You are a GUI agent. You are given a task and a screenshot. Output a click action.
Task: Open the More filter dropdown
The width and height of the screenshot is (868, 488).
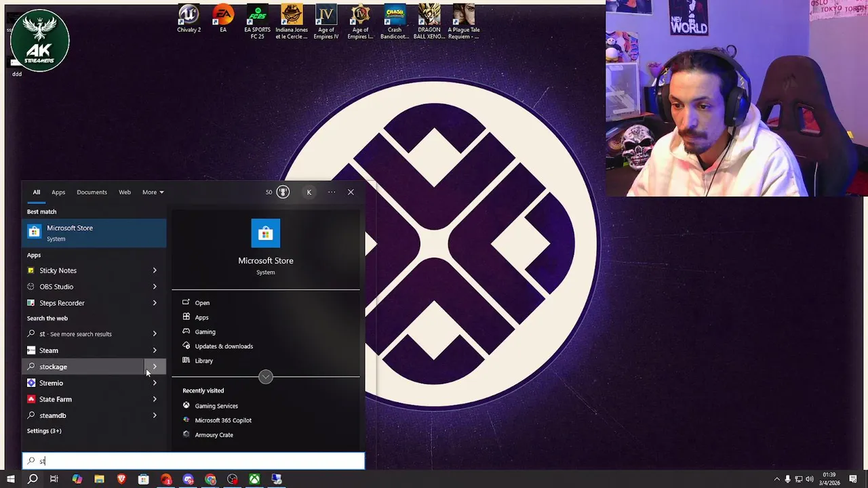pyautogui.click(x=153, y=192)
